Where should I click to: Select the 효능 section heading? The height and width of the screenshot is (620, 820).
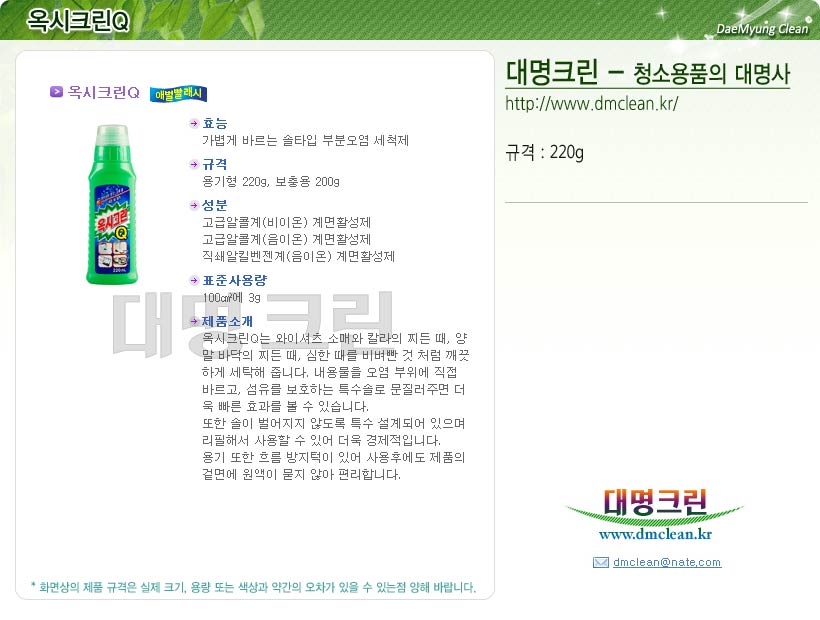coord(215,123)
